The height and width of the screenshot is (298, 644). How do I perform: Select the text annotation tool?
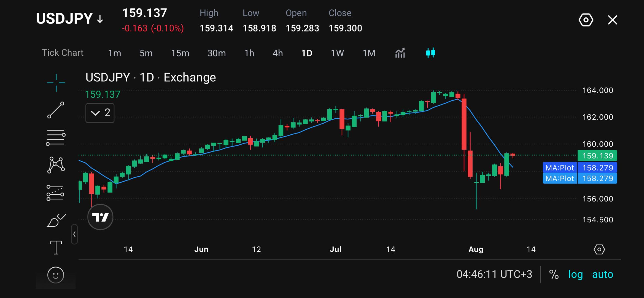56,248
